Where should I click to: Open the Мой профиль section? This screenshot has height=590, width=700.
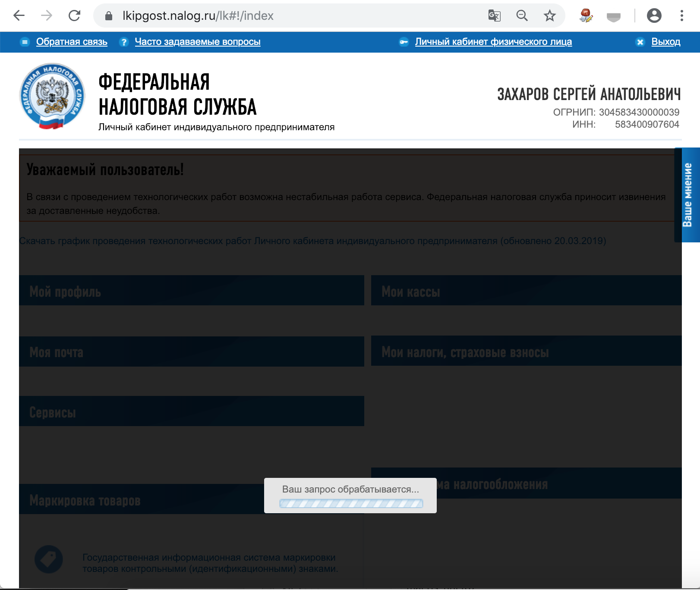(x=192, y=290)
